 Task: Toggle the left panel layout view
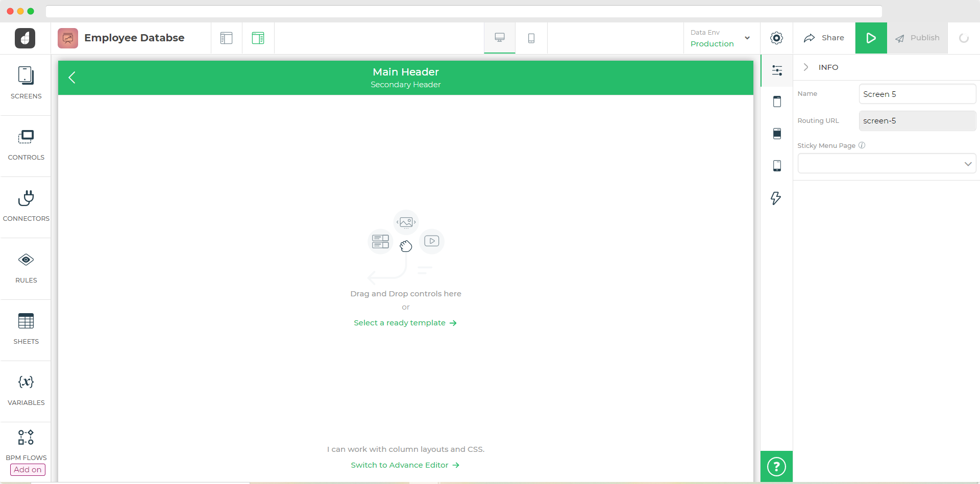pyautogui.click(x=227, y=38)
